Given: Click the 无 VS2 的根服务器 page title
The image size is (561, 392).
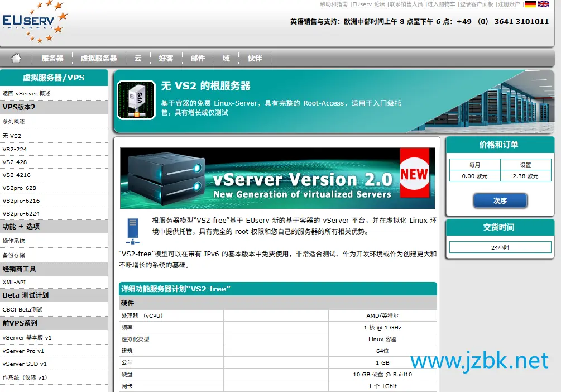Looking at the screenshot, I should [x=206, y=86].
